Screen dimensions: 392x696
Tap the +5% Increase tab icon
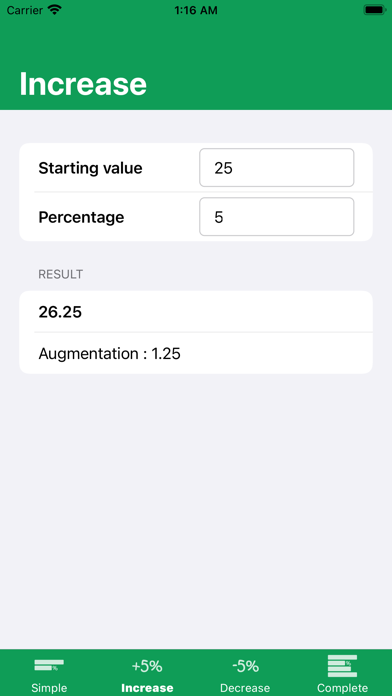coord(147,666)
